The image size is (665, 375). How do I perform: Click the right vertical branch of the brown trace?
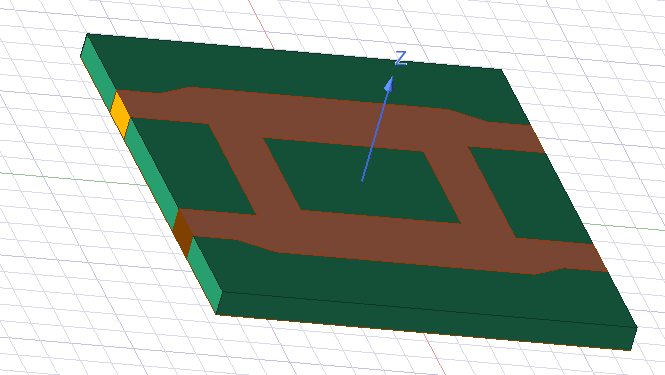click(x=469, y=192)
